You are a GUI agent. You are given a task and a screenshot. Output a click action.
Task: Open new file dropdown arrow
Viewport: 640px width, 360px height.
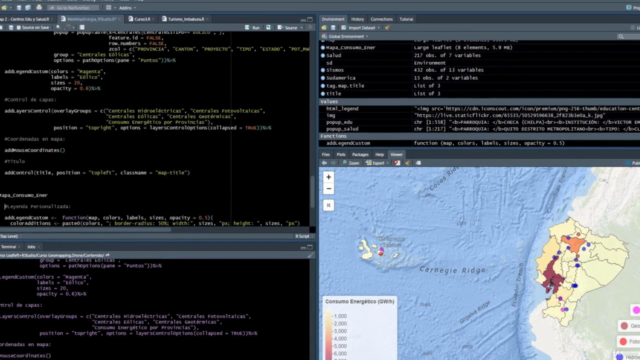click(x=10, y=7)
